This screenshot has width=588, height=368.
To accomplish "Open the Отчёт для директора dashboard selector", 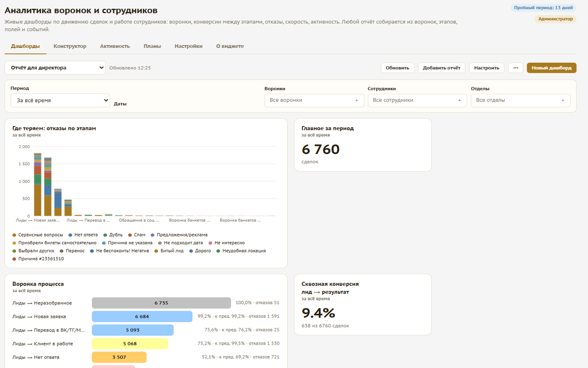I will click(55, 68).
